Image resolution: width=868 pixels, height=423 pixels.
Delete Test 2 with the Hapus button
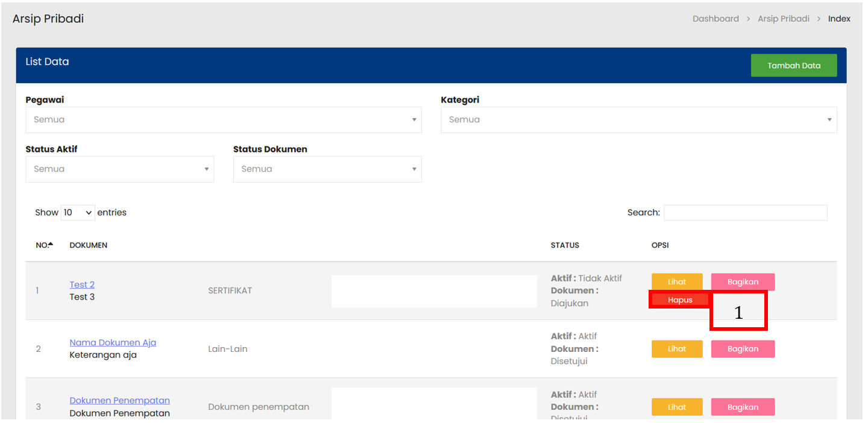click(x=679, y=300)
